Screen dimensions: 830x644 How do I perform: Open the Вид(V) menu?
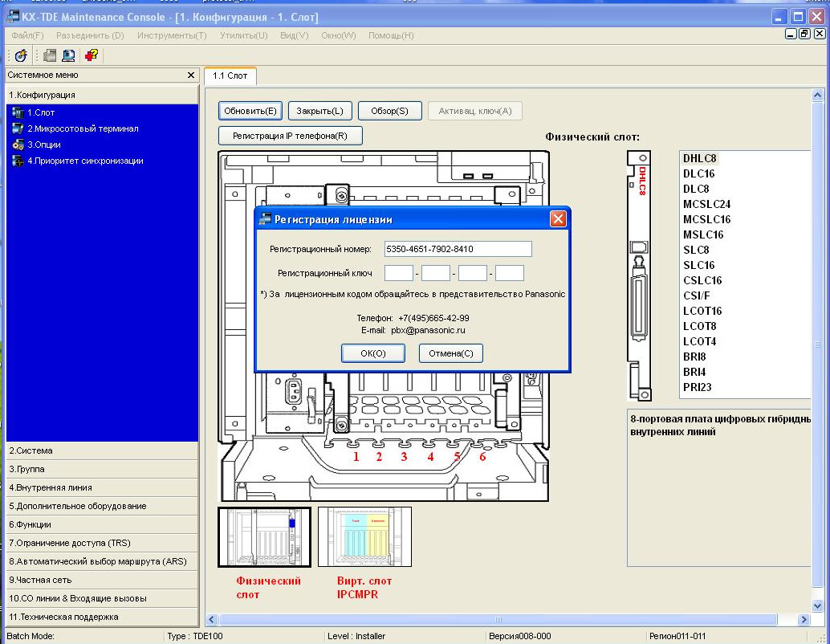point(295,35)
